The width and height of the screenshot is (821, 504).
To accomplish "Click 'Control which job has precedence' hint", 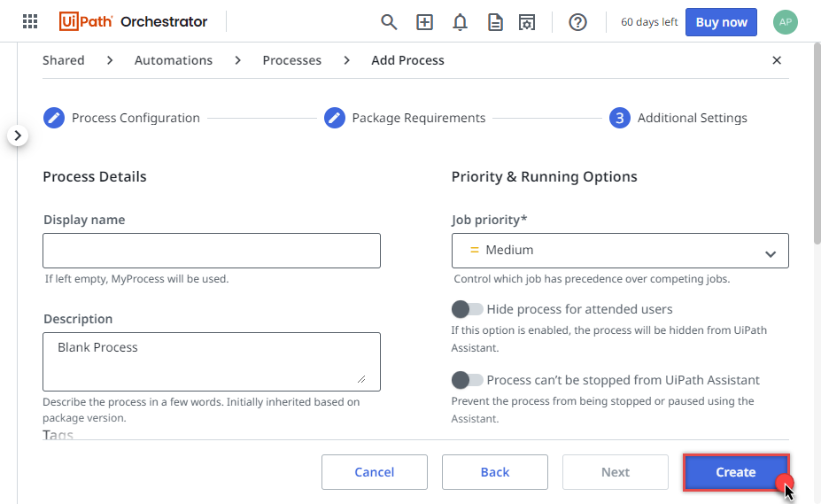I will [592, 279].
